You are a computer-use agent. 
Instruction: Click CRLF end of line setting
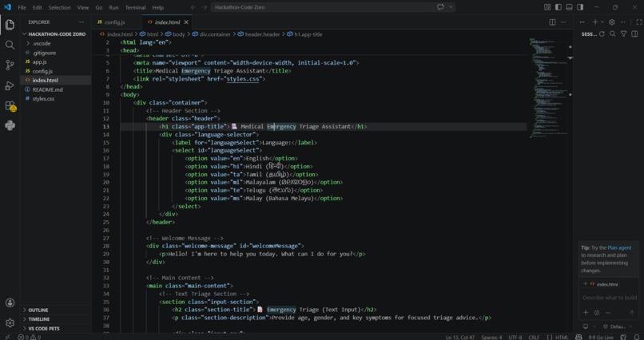pyautogui.click(x=534, y=338)
